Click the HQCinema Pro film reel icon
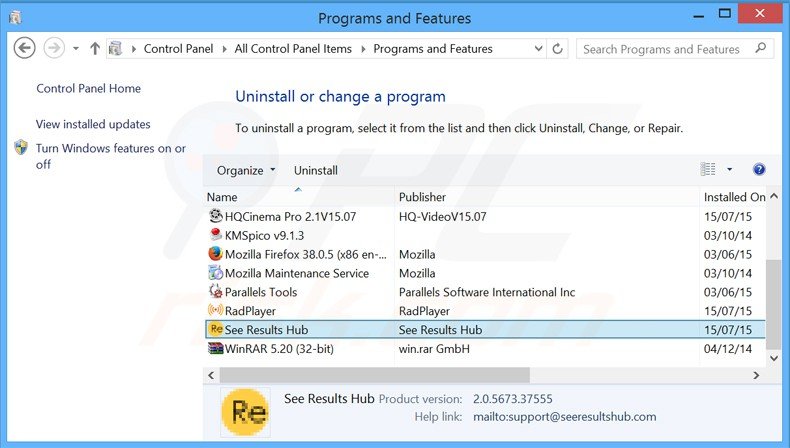790x448 pixels. point(216,216)
